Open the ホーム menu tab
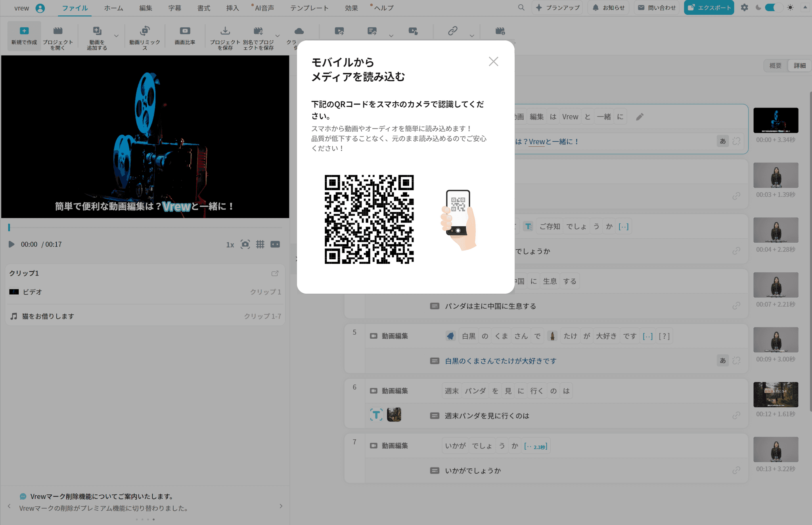Screen dimensions: 812x525 (113, 8)
